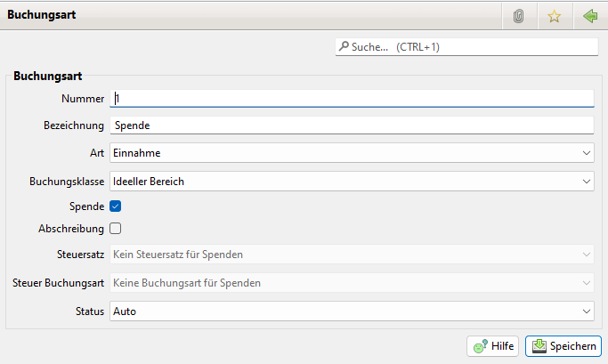Click the Hilfe button icon

coord(481,345)
